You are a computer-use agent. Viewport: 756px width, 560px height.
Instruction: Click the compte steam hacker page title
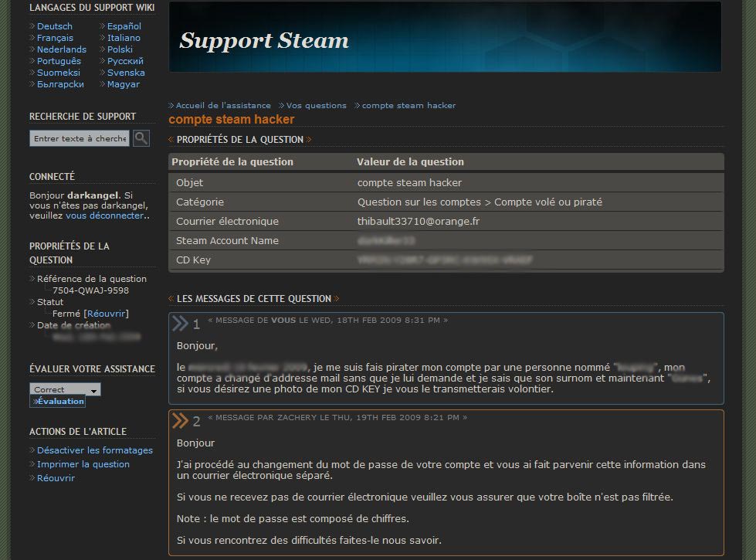click(x=232, y=119)
